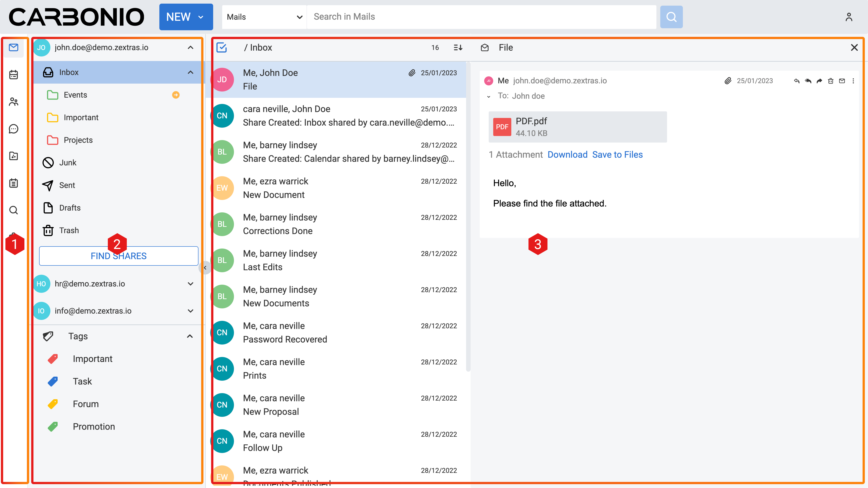
Task: Open the Chats module icon
Action: 14,129
